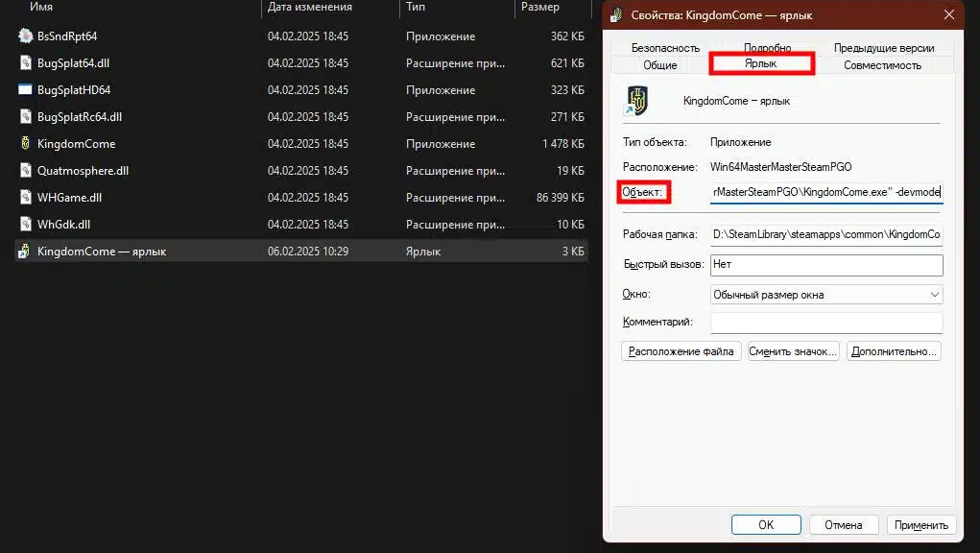Confirm with the OK button

[x=766, y=525]
